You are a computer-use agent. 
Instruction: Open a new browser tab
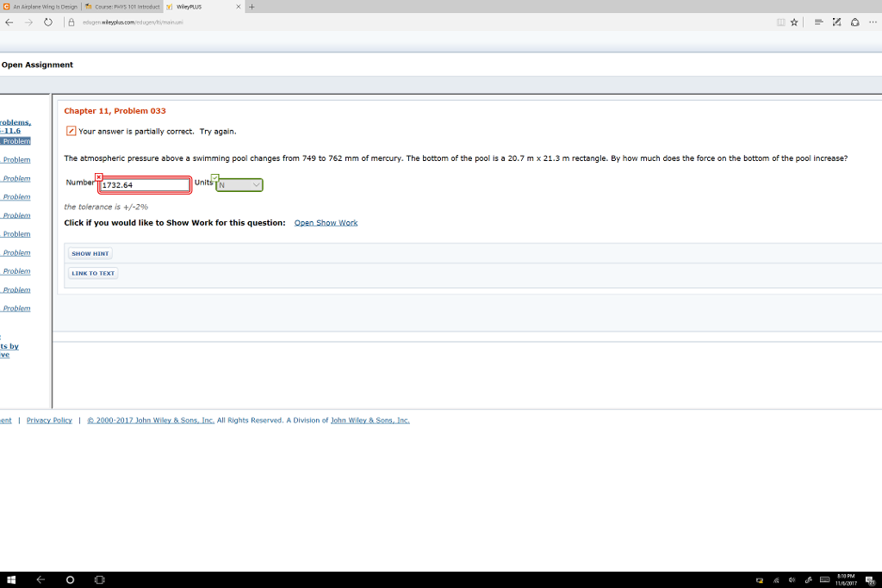[x=250, y=6]
